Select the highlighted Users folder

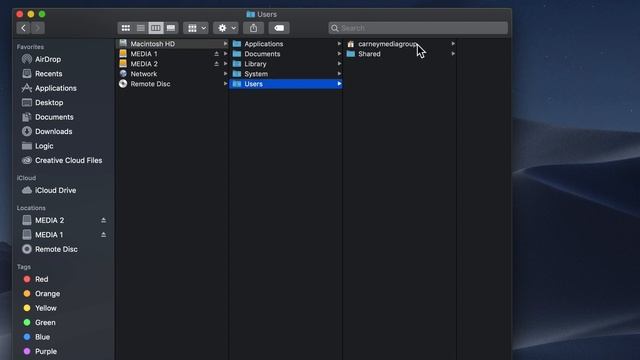[x=286, y=84]
